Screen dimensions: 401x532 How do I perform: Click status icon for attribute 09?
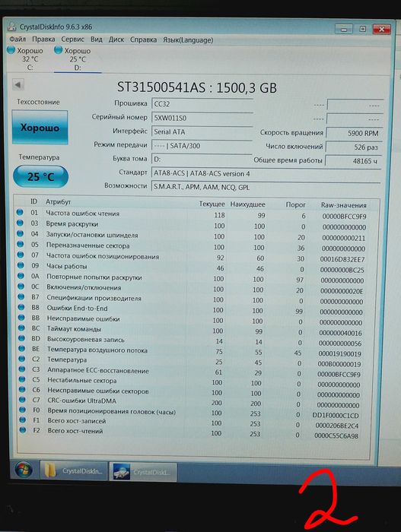pyautogui.click(x=21, y=265)
